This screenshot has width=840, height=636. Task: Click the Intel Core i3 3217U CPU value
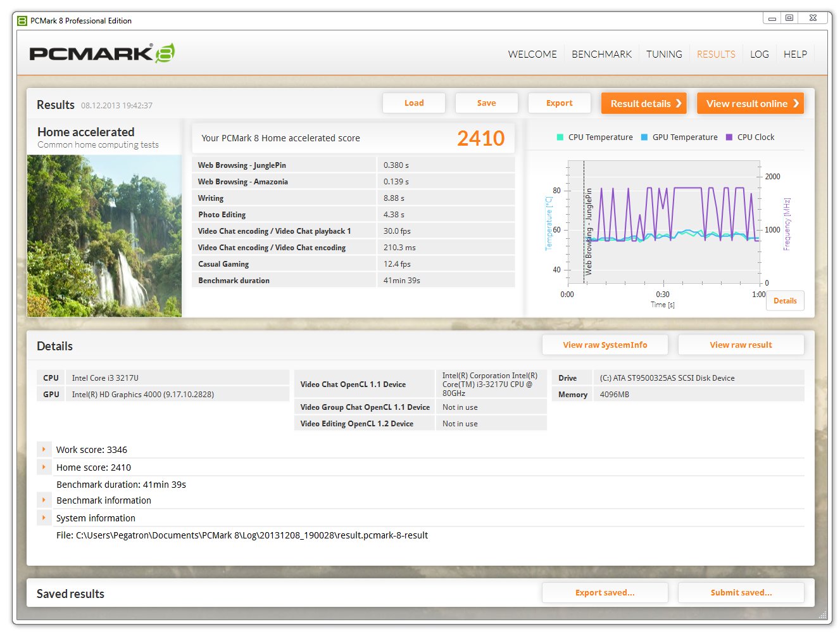coord(105,378)
